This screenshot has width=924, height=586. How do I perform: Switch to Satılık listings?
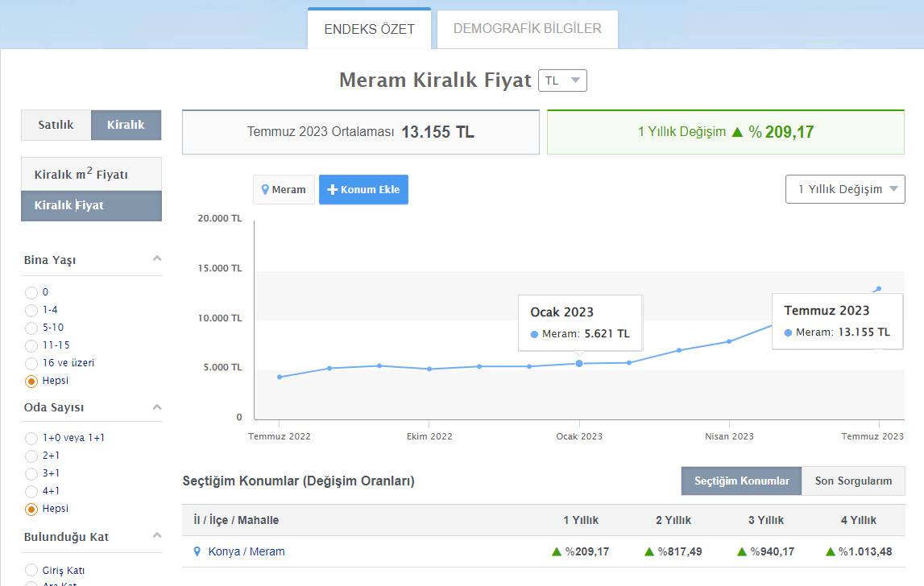[56, 125]
